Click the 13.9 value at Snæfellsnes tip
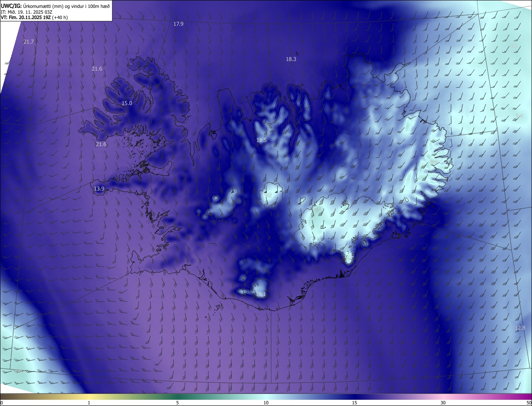This screenshot has width=532, height=406. pyautogui.click(x=99, y=189)
